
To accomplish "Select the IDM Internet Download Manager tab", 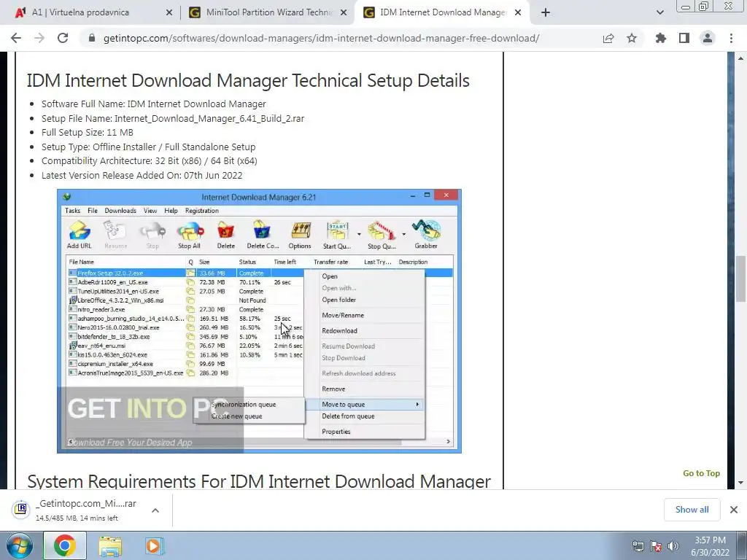I will coord(441,12).
